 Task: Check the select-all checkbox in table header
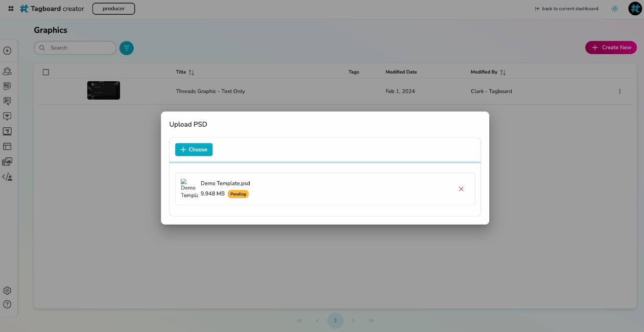tap(46, 72)
